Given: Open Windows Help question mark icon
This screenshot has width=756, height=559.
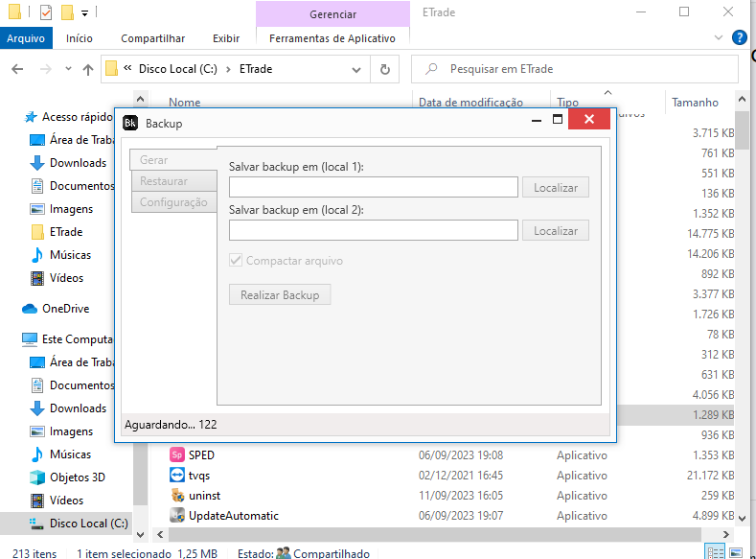Looking at the screenshot, I should point(739,38).
